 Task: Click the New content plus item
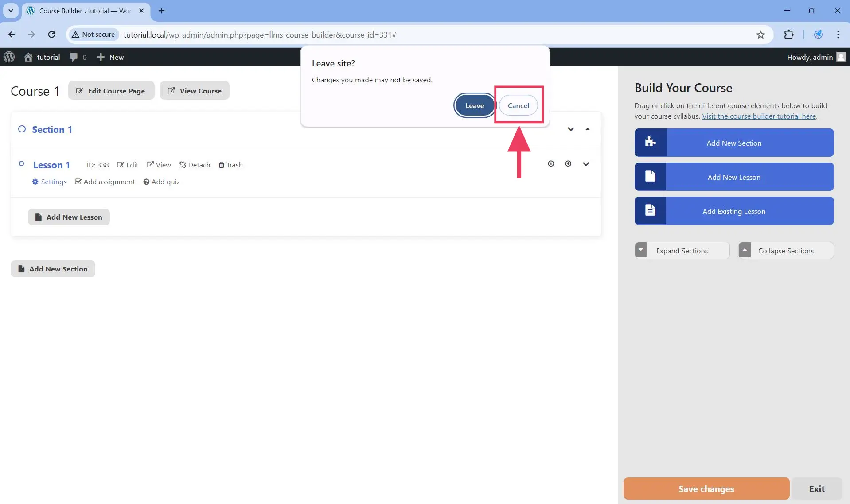pos(110,57)
